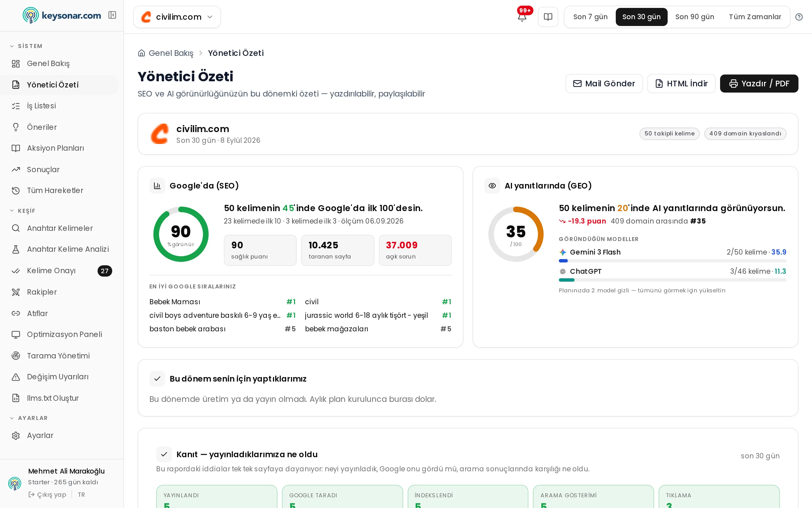Image resolution: width=812 pixels, height=508 pixels.
Task: Click the Öneriler lightbulb icon
Action: (16, 127)
